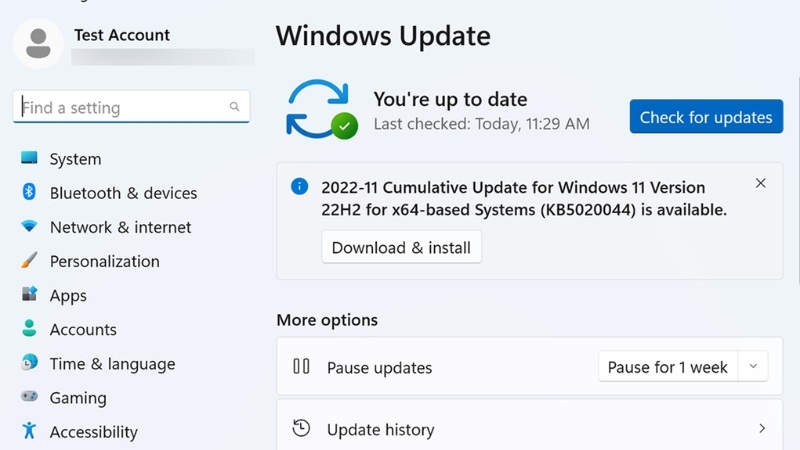This screenshot has width=800, height=450.
Task: Click the Bluetooth icon in the sidebar
Action: coord(29,192)
